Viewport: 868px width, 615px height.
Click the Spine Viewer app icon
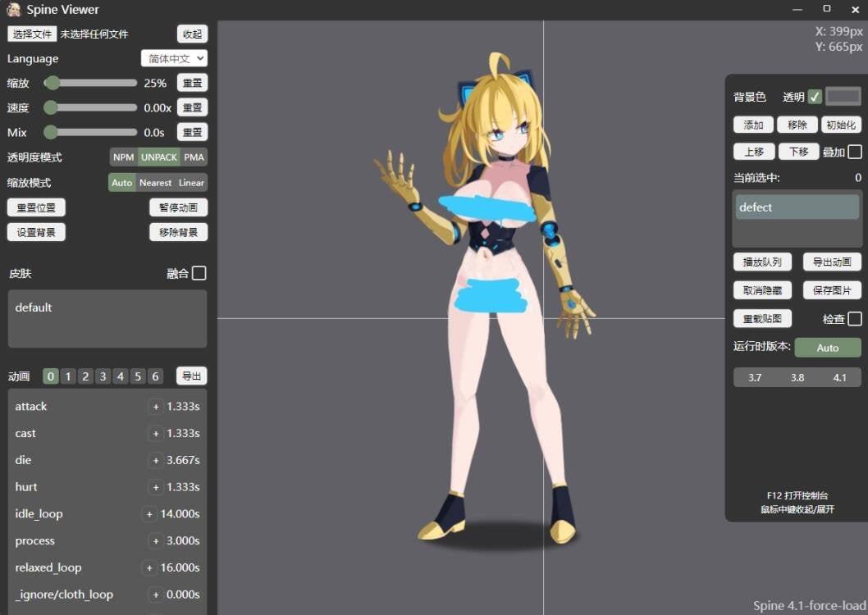click(x=14, y=9)
